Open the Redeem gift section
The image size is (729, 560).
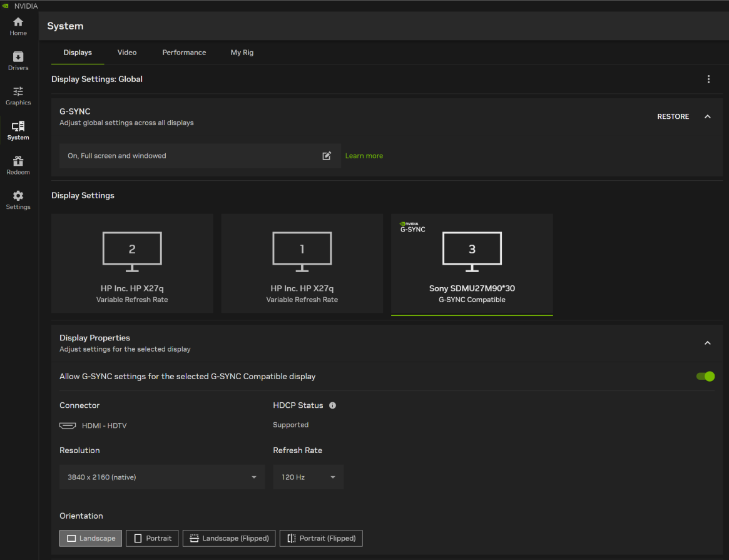coord(18,166)
